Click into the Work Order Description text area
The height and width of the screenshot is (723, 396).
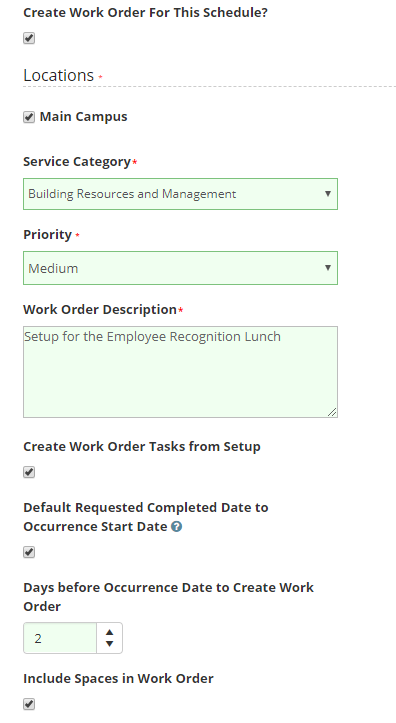coord(180,372)
